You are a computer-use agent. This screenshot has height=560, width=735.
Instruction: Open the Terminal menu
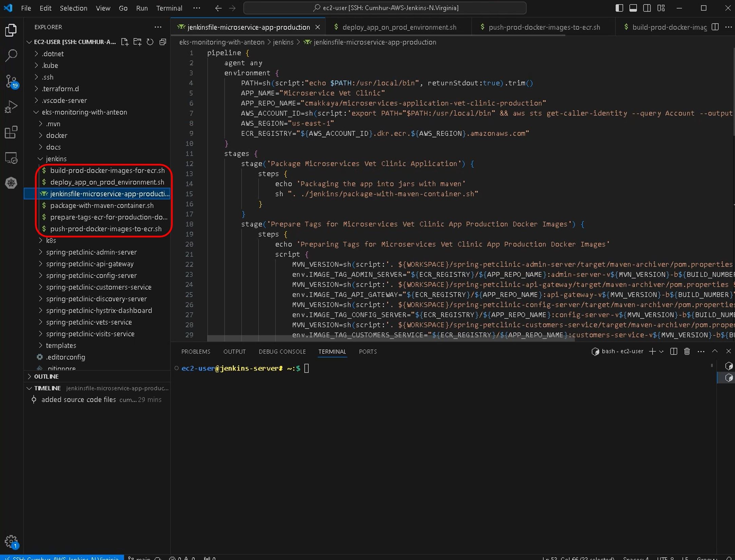pos(169,8)
